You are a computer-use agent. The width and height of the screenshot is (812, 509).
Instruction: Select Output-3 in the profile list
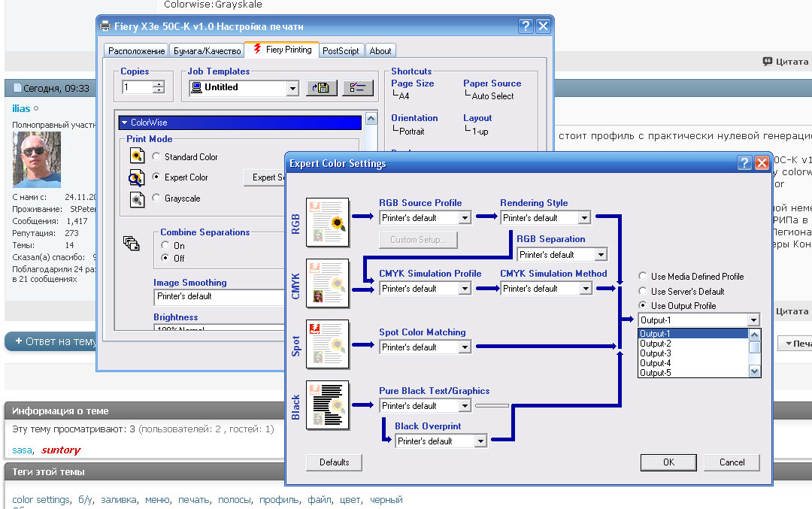click(x=693, y=353)
